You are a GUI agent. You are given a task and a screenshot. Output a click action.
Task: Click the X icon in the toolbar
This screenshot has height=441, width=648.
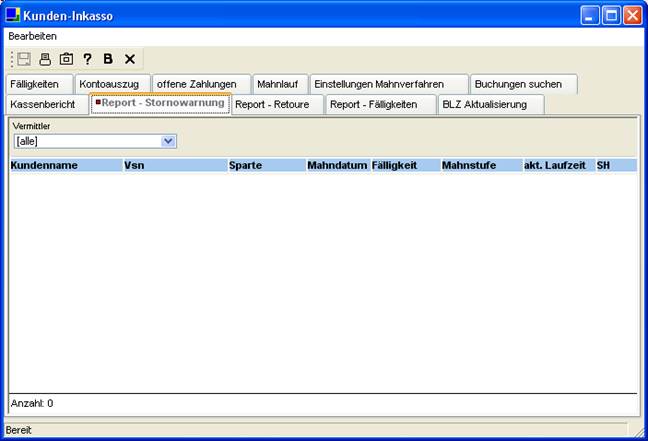[129, 59]
